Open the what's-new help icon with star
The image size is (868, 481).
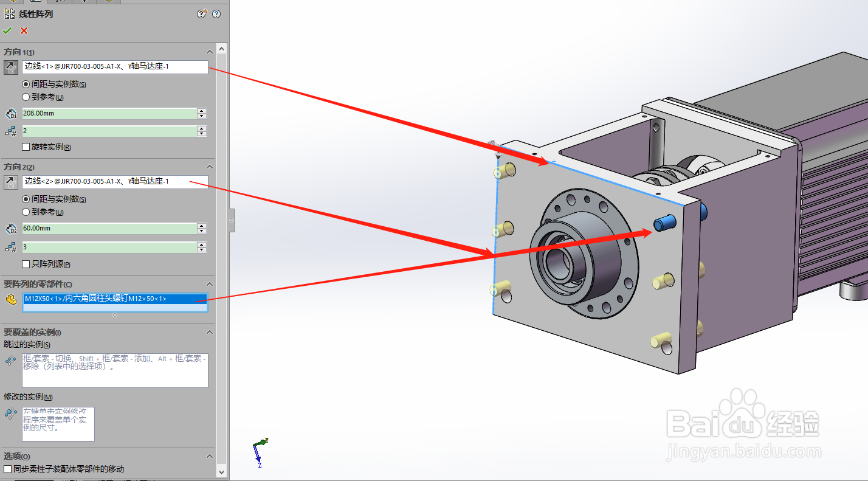[202, 14]
